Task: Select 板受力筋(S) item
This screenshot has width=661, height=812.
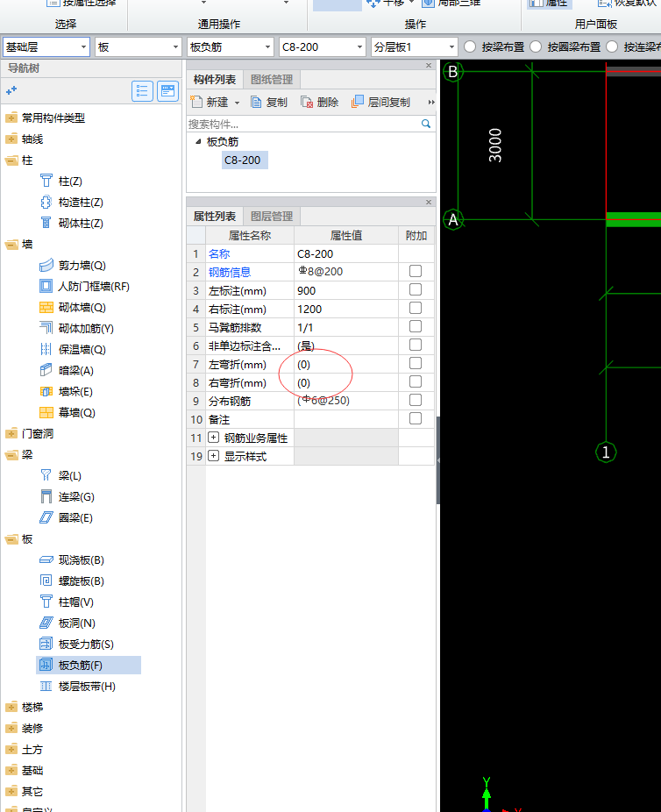Action: (86, 645)
